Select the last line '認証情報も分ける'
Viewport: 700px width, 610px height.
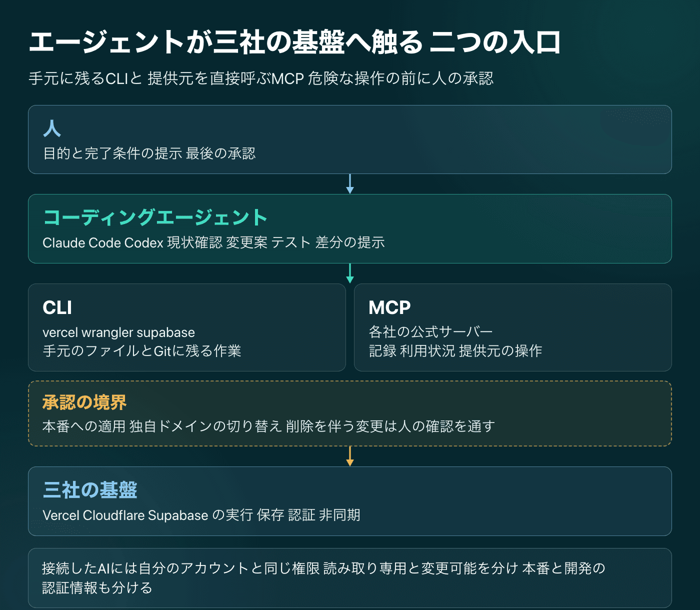[x=97, y=587]
